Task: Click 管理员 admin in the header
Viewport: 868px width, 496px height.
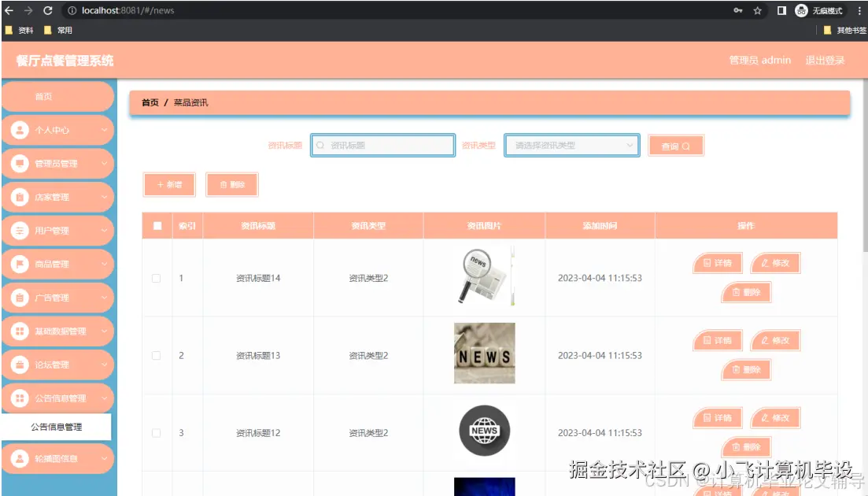Action: click(x=759, y=61)
